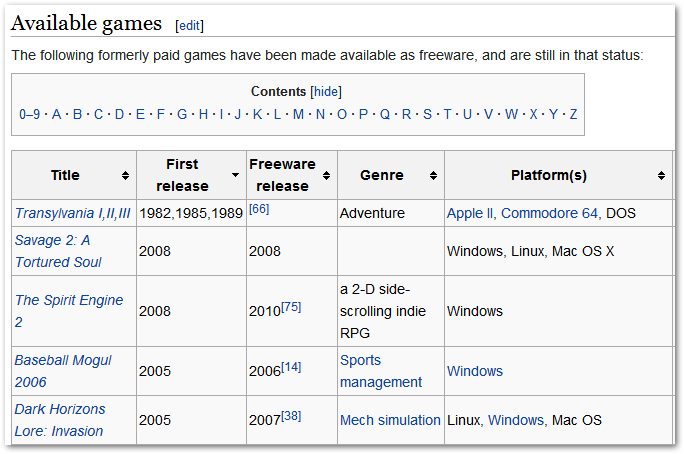Jump to contents letter F
This screenshot has width=684, height=454.
coord(161,114)
